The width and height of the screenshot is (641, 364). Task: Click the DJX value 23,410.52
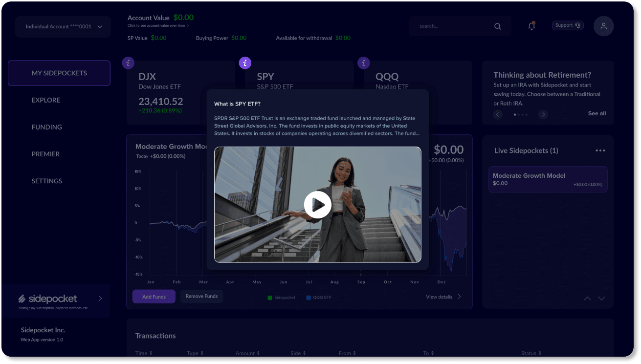(x=161, y=101)
